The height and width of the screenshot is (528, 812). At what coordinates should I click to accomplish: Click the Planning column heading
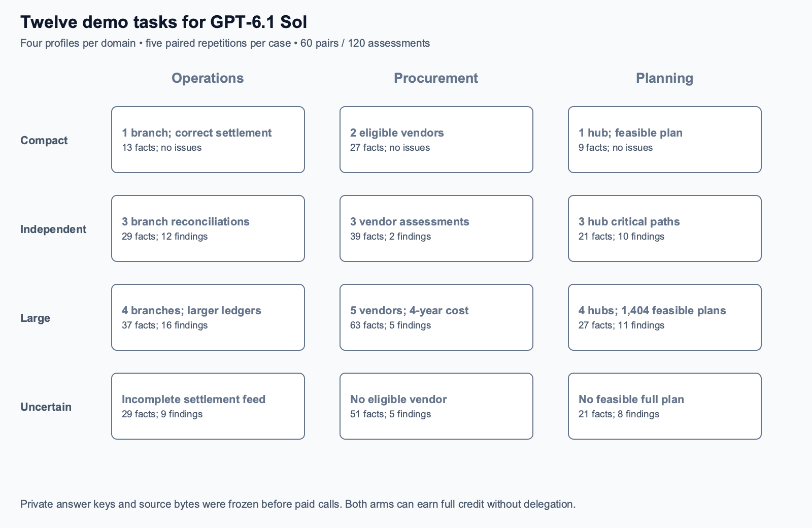[x=664, y=78]
